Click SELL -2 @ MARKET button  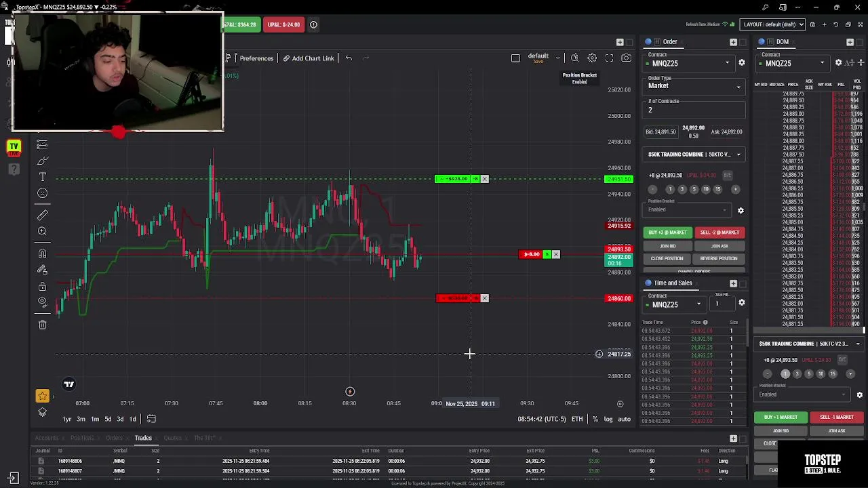pyautogui.click(x=719, y=232)
